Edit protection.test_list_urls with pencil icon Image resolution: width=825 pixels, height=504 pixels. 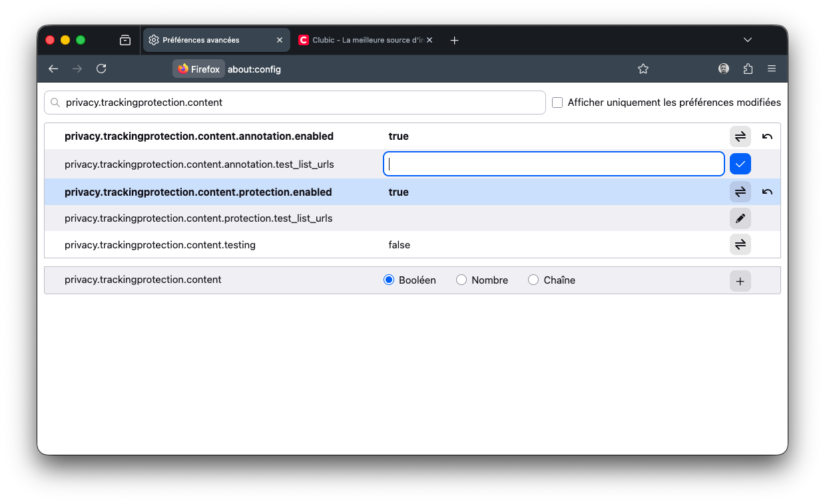click(x=740, y=218)
